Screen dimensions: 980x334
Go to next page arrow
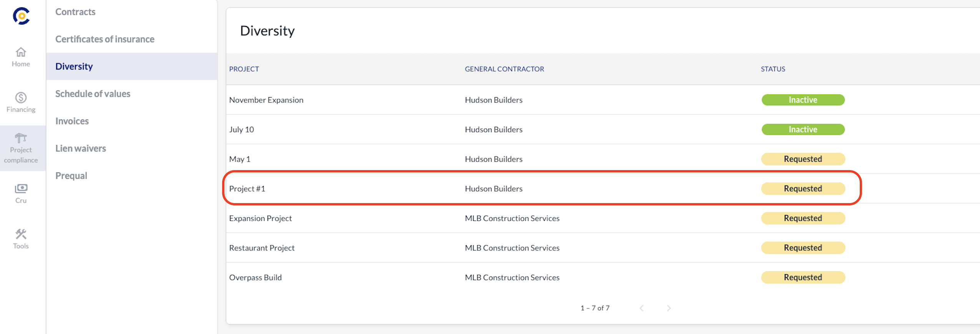(x=669, y=308)
